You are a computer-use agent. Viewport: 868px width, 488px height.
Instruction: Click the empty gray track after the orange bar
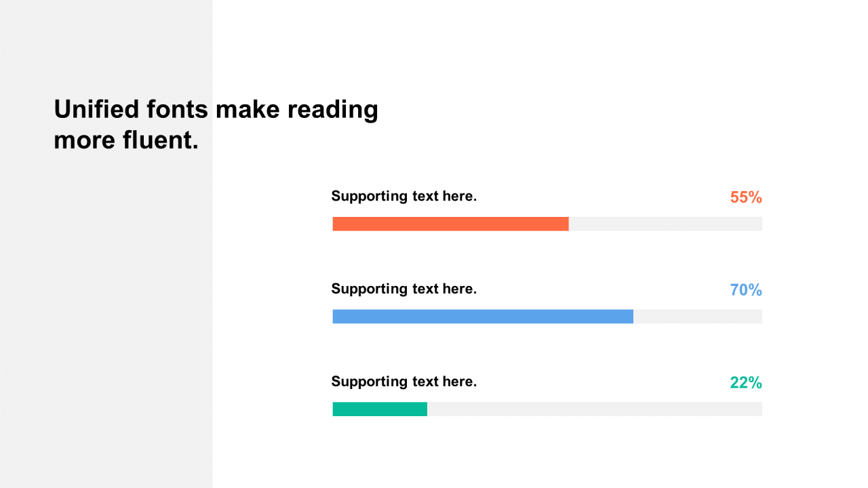[x=665, y=224]
